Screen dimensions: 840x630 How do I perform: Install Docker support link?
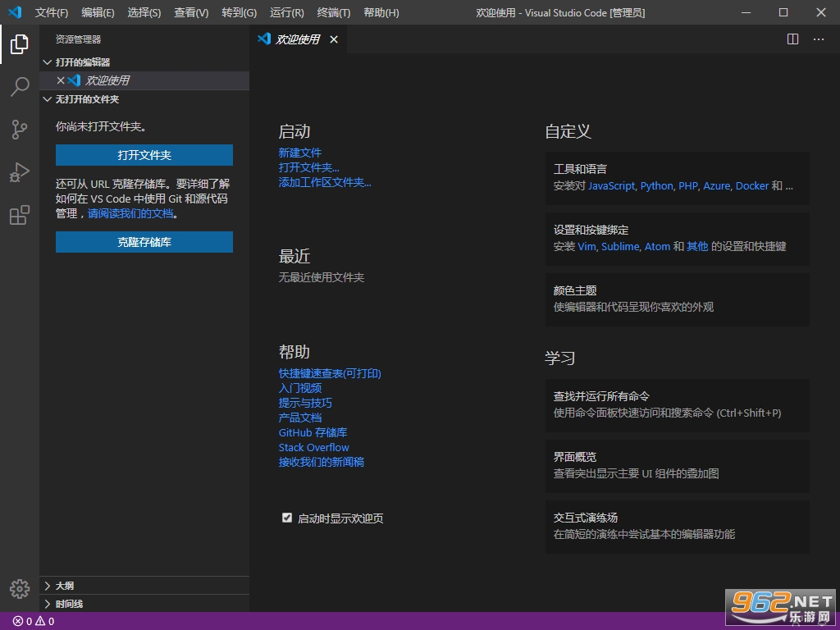point(751,186)
